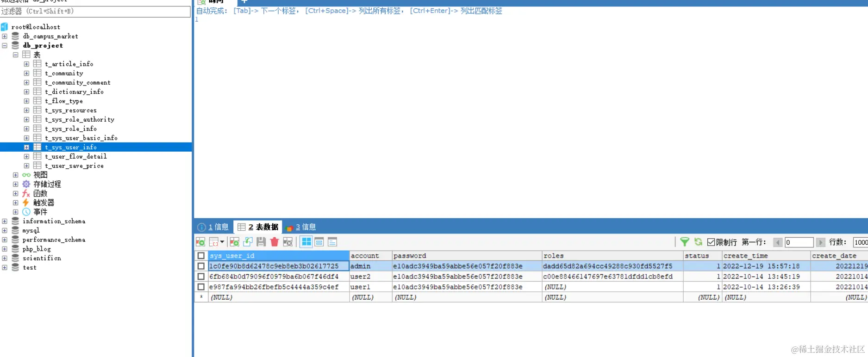The width and height of the screenshot is (868, 357).
Task: Expand the php_blog database node
Action: [5, 249]
